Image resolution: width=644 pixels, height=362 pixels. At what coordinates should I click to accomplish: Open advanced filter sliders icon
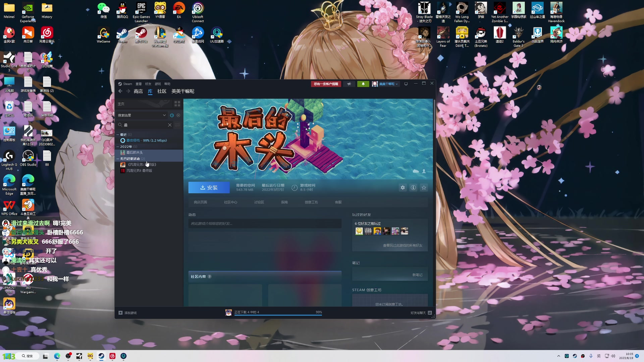[177, 125]
